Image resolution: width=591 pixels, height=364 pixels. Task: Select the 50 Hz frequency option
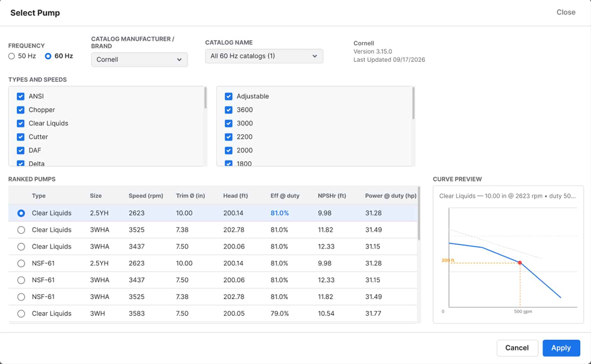(x=12, y=56)
